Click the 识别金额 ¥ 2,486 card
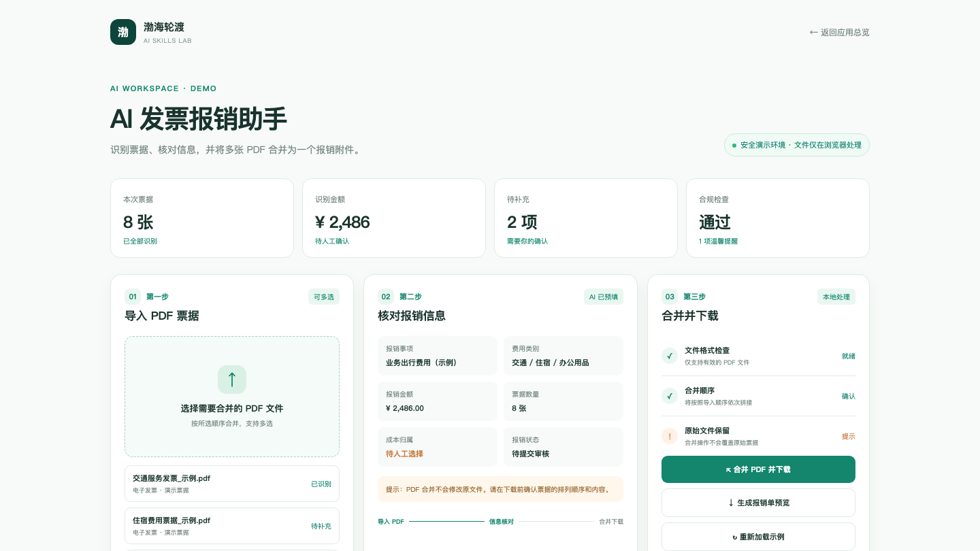Viewport: 980px width, 551px height. click(394, 218)
